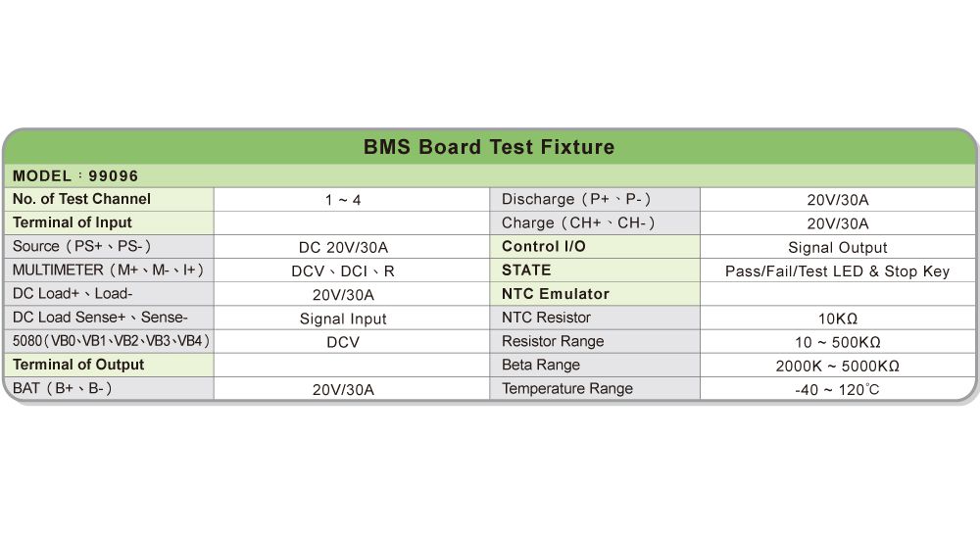
Task: Select the BAT (B+, B-) label
Action: tap(63, 388)
